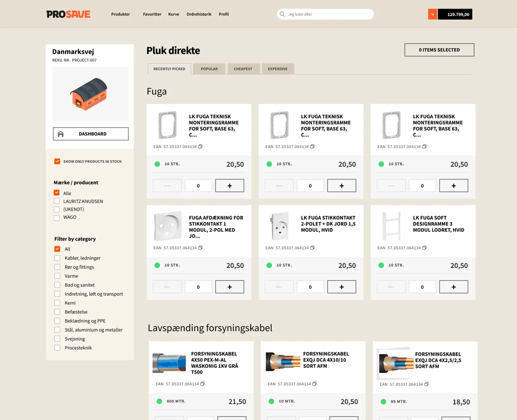Copy EAN of LK FUGA STIKKONTAKT product
517x420 pixels.
click(312, 248)
